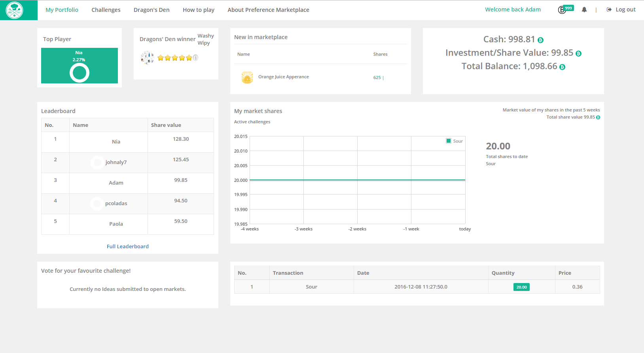Click the info icon next to the star rating
This screenshot has height=353, width=644.
(195, 58)
